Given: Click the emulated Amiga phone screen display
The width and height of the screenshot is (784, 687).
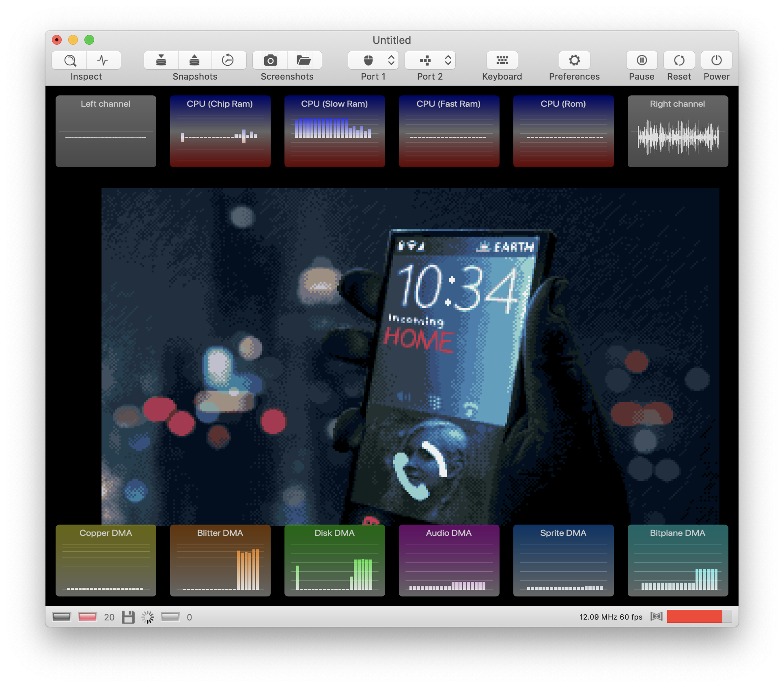Looking at the screenshot, I should click(410, 356).
